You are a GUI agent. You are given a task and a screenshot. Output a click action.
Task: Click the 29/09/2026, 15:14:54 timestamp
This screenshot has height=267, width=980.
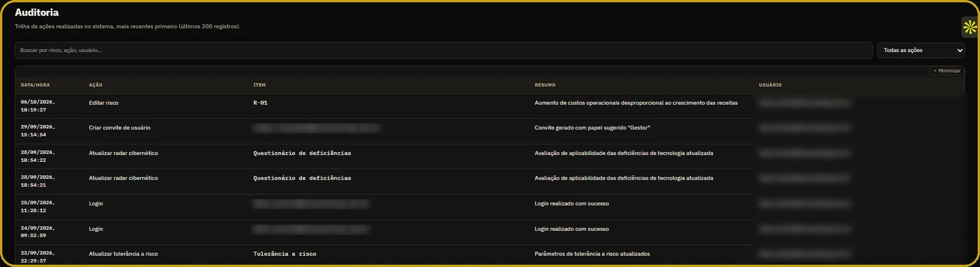(x=38, y=131)
